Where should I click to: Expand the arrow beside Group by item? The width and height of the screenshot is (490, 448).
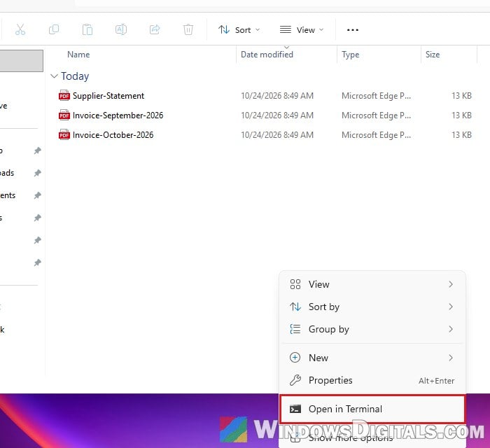(x=451, y=329)
